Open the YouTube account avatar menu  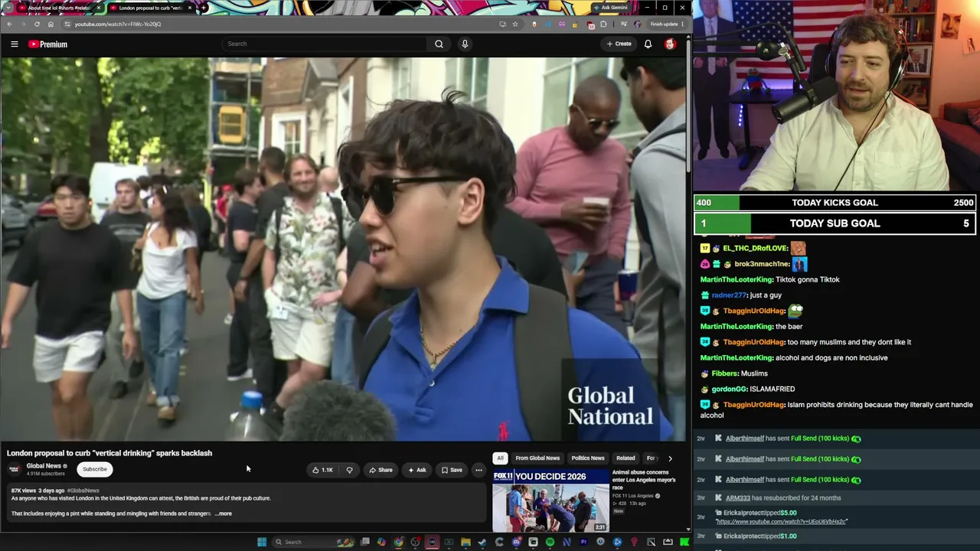(x=670, y=44)
